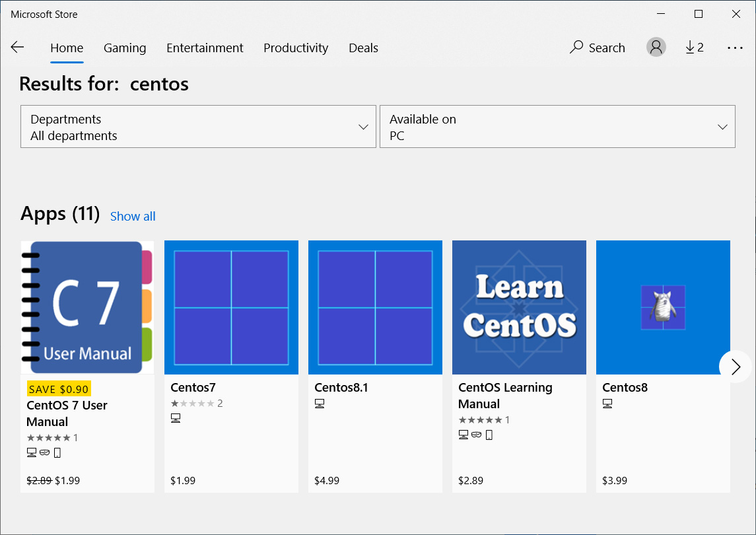Click Show all apps link
756x535 pixels.
(x=133, y=216)
